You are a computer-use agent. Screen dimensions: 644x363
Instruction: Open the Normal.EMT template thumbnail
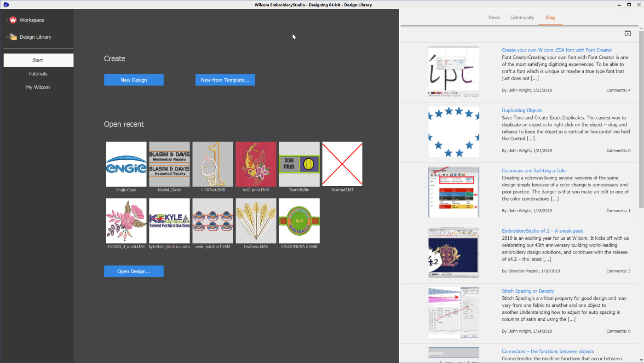tap(342, 164)
